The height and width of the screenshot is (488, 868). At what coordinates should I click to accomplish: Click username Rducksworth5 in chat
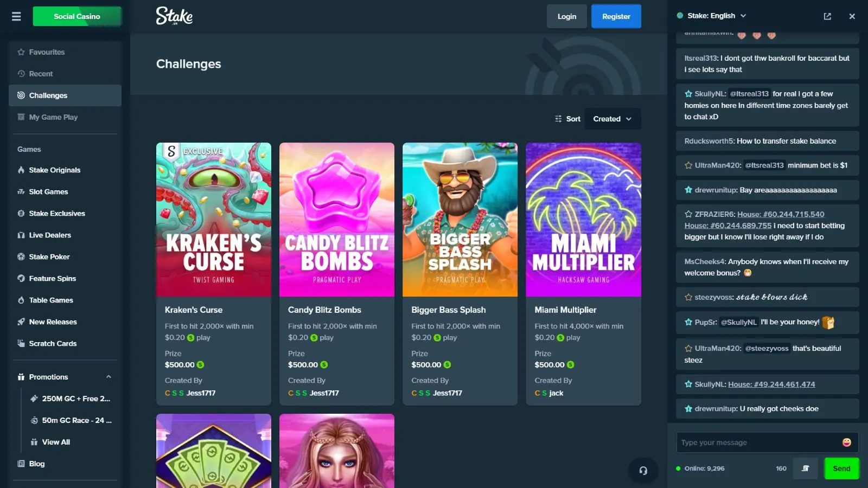709,141
